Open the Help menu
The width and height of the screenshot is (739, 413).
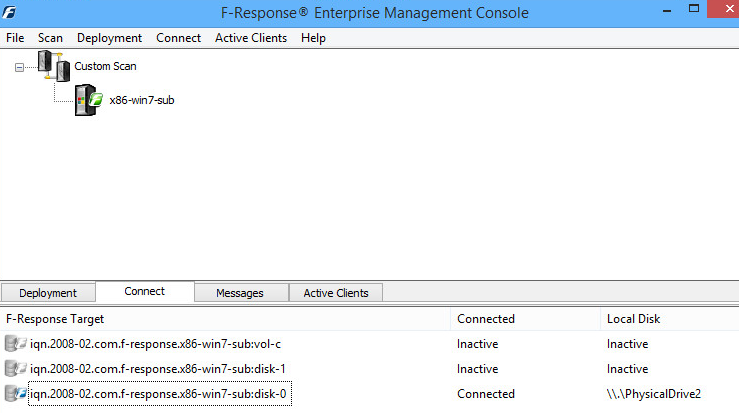click(313, 38)
